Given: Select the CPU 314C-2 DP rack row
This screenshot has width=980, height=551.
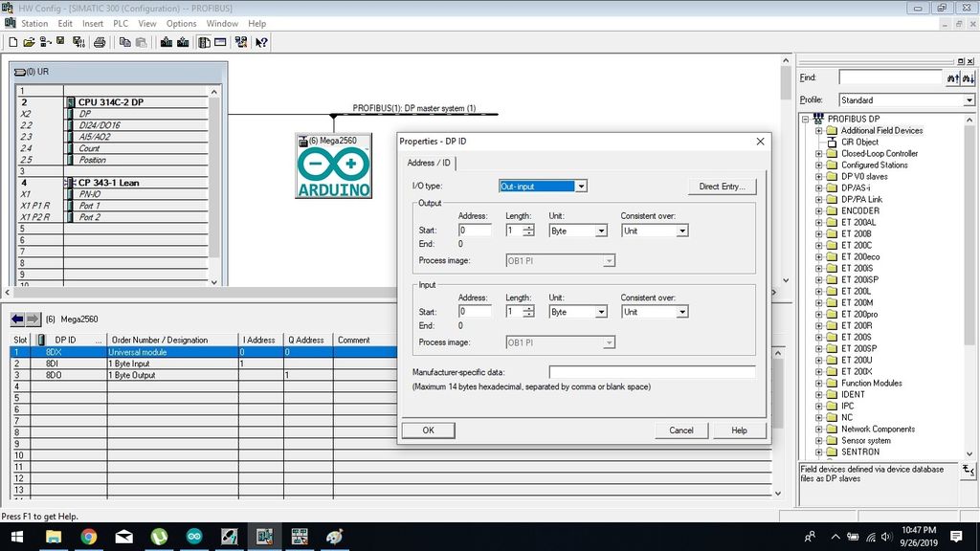Looking at the screenshot, I should [x=113, y=101].
